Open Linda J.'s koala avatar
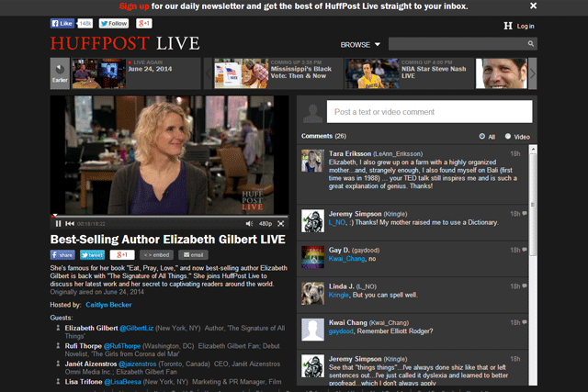 click(x=312, y=294)
